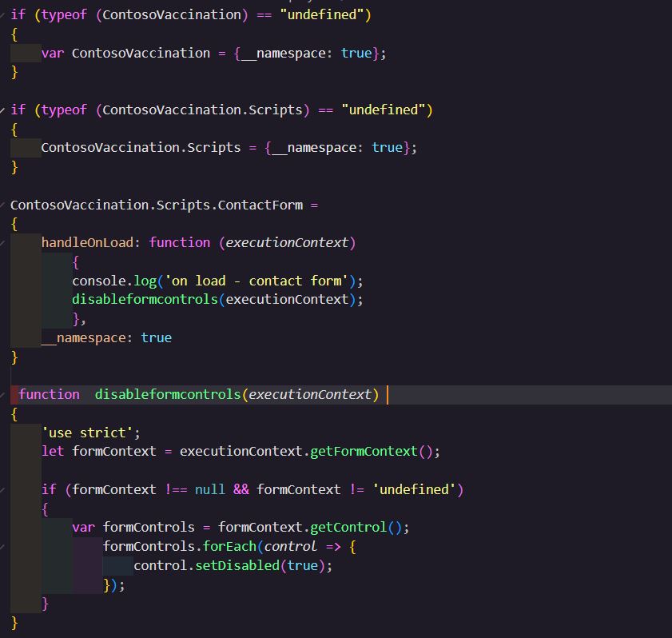
Task: Click the function keyword on the highlighted line
Action: (x=49, y=394)
